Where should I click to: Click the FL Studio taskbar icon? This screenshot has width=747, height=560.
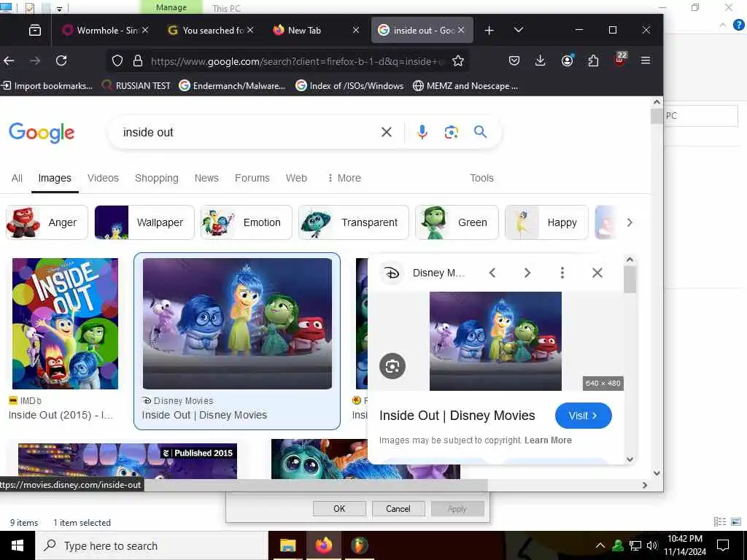(360, 545)
